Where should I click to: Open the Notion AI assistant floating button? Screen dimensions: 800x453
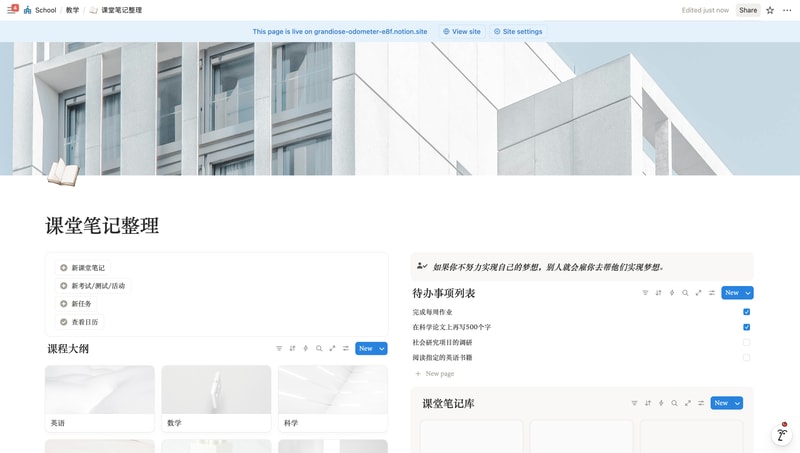pyautogui.click(x=781, y=434)
